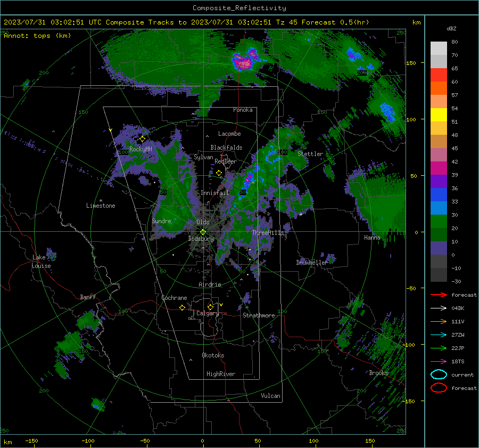Click the bright yellow swatch in dBZ legend
479x448 pixels.
point(439,115)
